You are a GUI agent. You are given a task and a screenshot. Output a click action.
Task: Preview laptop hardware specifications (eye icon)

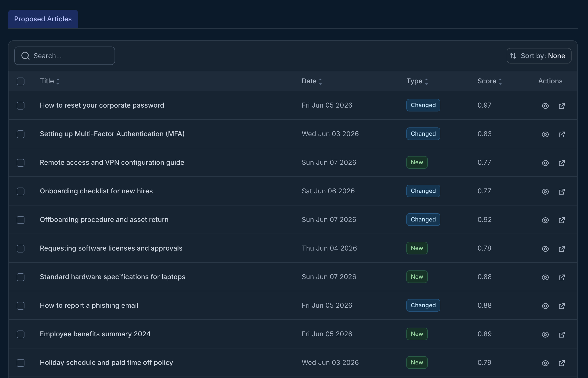pos(545,277)
